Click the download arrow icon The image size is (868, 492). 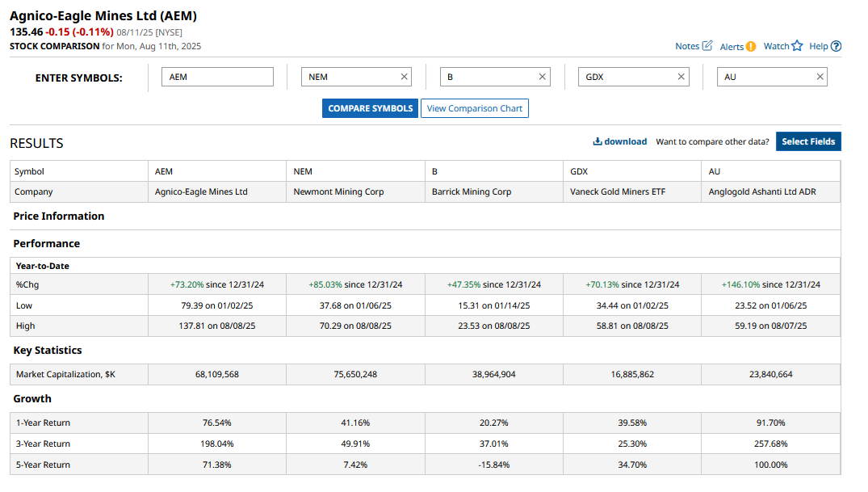pos(598,141)
